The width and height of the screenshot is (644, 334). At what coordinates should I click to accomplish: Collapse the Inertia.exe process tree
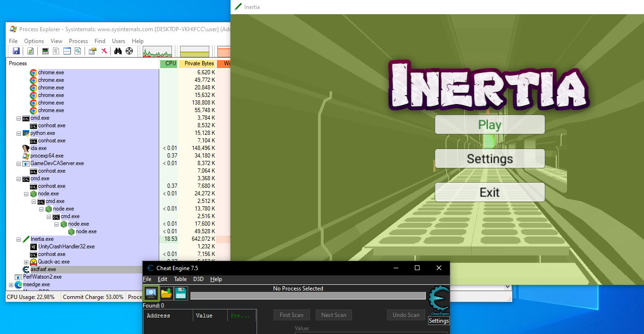coord(19,239)
